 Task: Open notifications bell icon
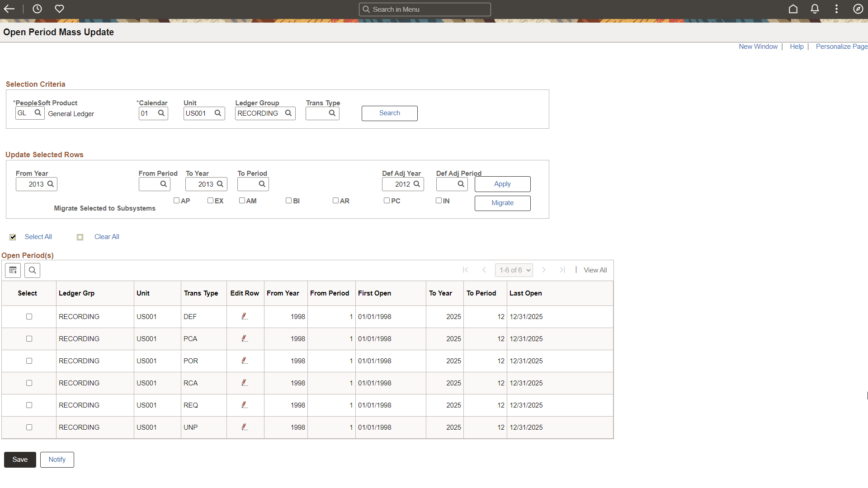tap(815, 9)
